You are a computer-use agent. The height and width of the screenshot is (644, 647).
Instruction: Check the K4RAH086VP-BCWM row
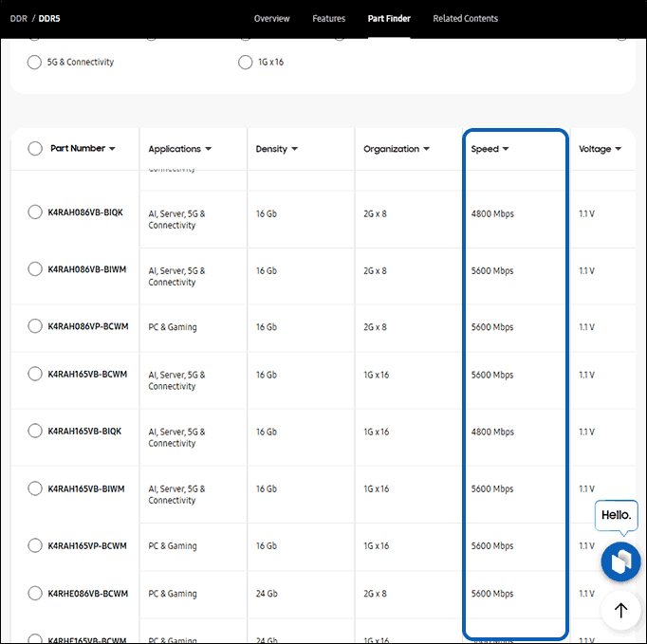click(x=35, y=326)
